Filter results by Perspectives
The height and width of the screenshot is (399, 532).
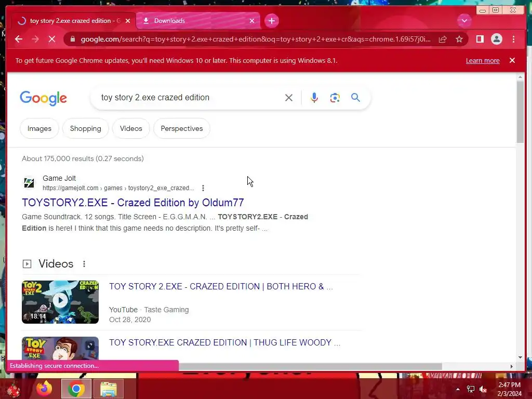pos(181,129)
